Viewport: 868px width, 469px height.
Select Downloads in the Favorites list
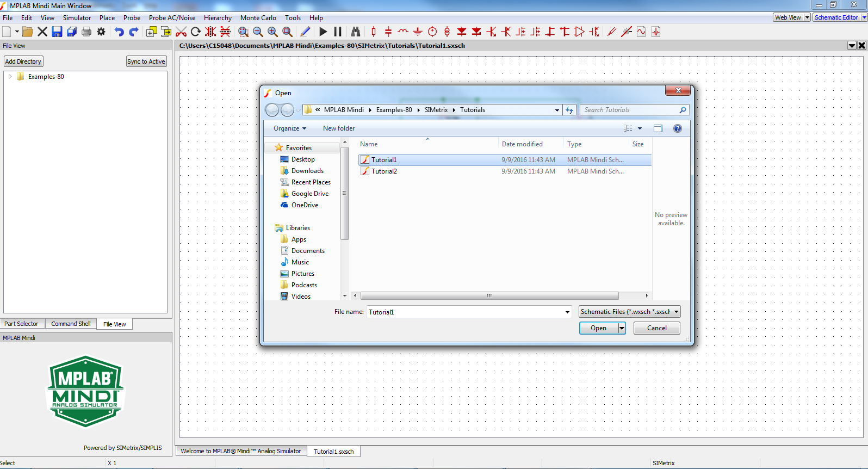pyautogui.click(x=307, y=171)
